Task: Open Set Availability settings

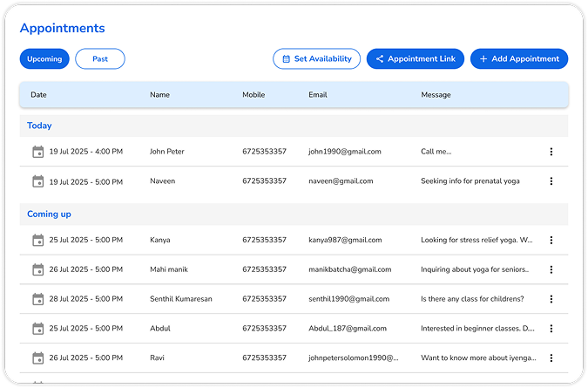Action: pos(316,59)
